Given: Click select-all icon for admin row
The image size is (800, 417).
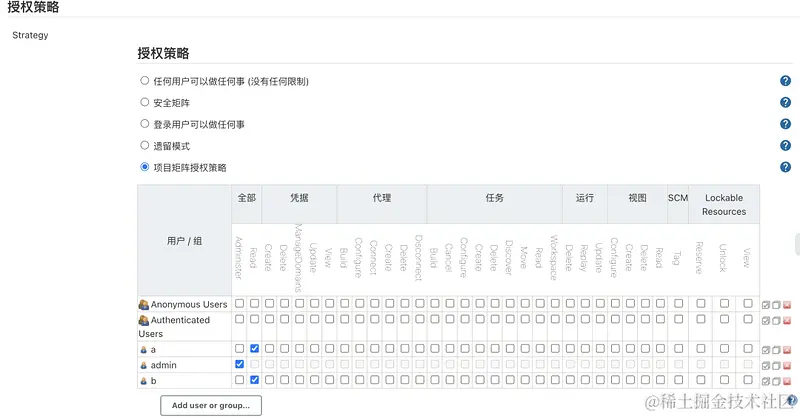Looking at the screenshot, I should coord(766,365).
